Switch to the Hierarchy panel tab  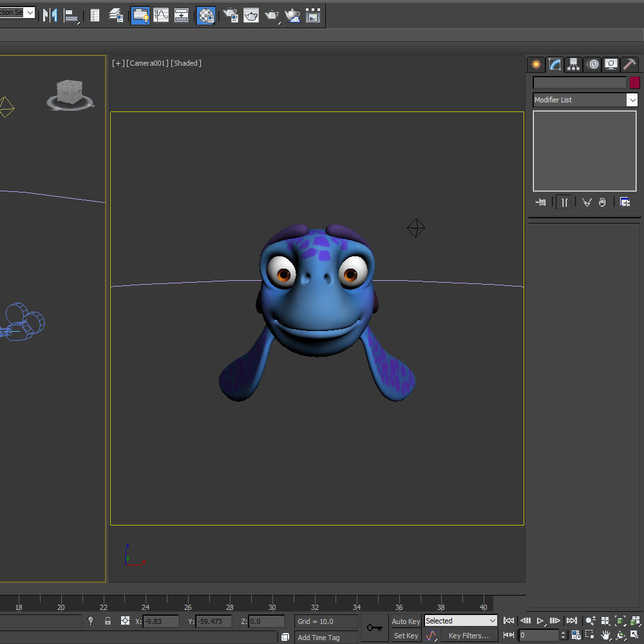click(x=573, y=64)
